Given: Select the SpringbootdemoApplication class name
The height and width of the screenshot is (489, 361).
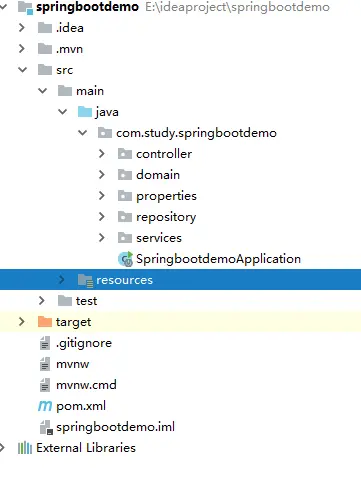Looking at the screenshot, I should pos(218,259).
